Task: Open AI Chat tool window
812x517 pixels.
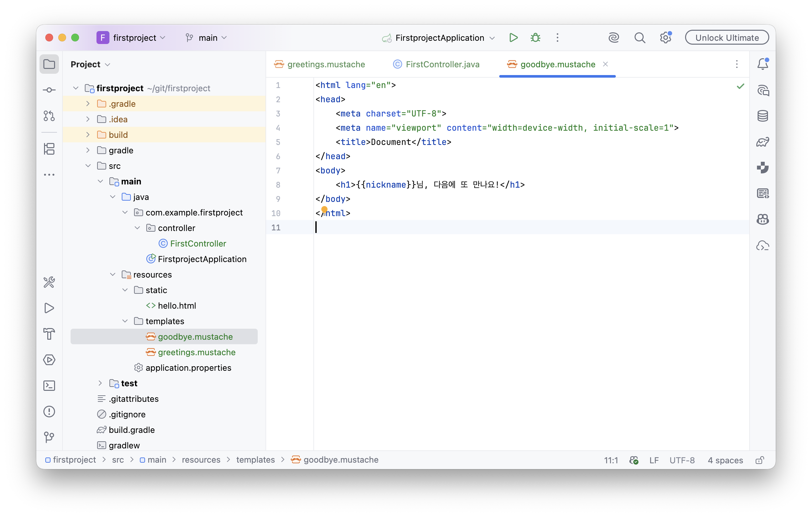Action: point(763,90)
